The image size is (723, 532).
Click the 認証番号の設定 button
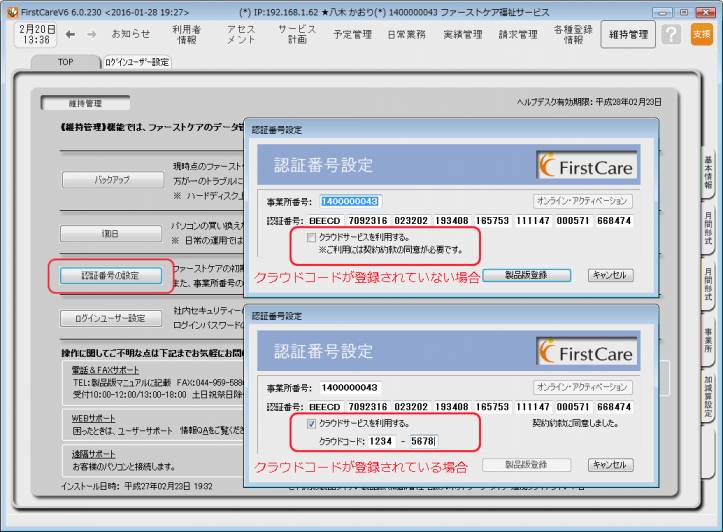(x=110, y=275)
